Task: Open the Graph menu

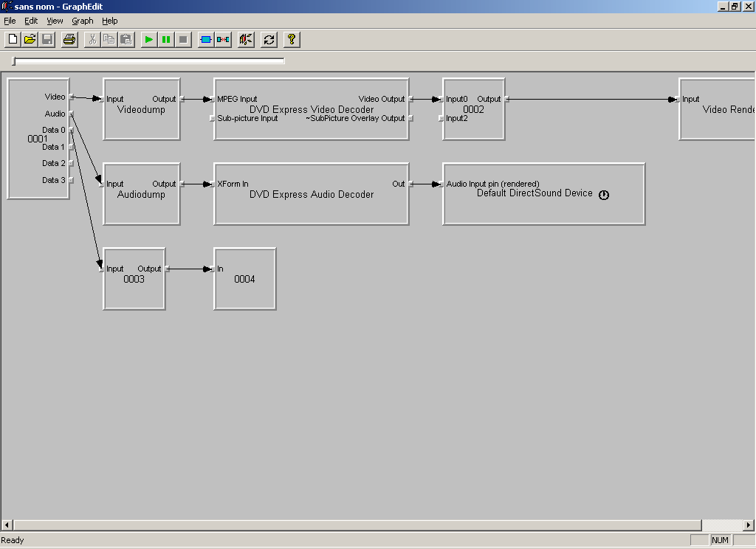Action: [x=83, y=21]
